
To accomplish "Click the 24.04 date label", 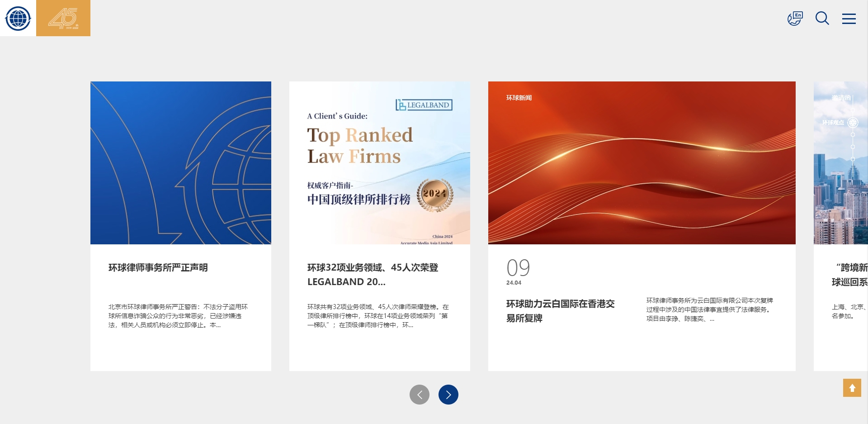I will (514, 283).
